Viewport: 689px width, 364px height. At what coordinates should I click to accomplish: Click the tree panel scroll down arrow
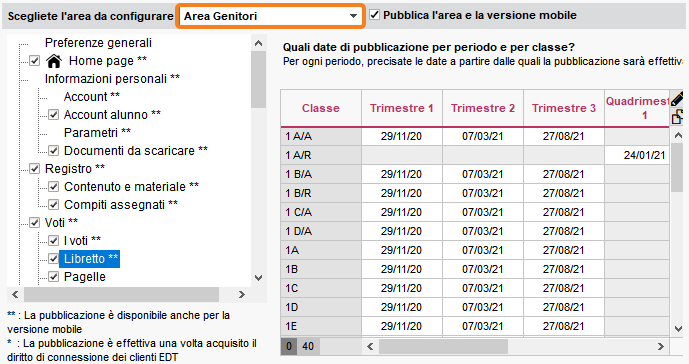tap(258, 278)
